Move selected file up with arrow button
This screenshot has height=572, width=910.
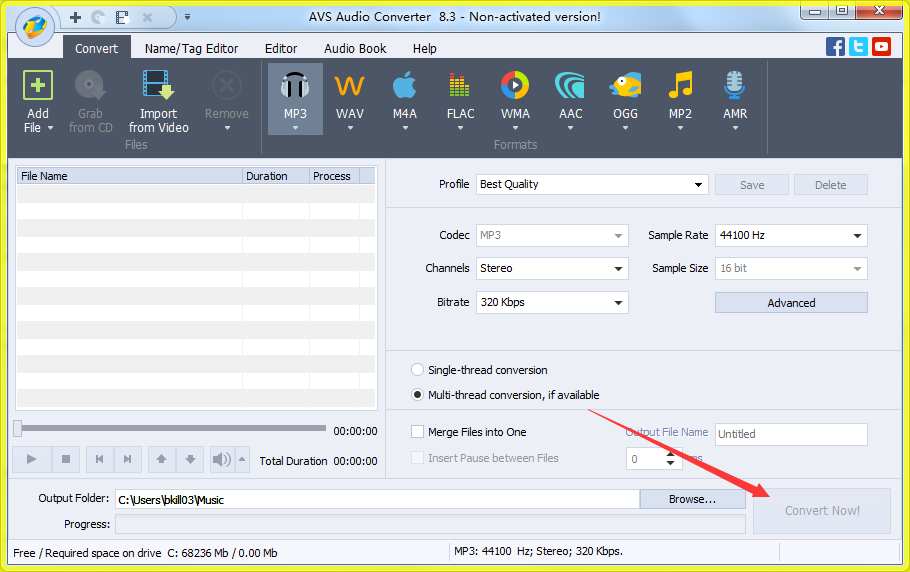tap(162, 459)
